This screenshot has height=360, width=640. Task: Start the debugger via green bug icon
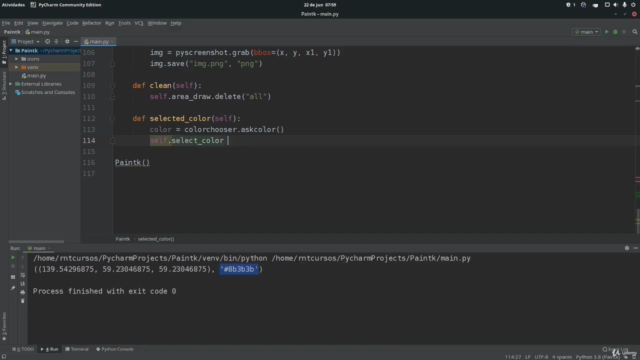(x=616, y=32)
